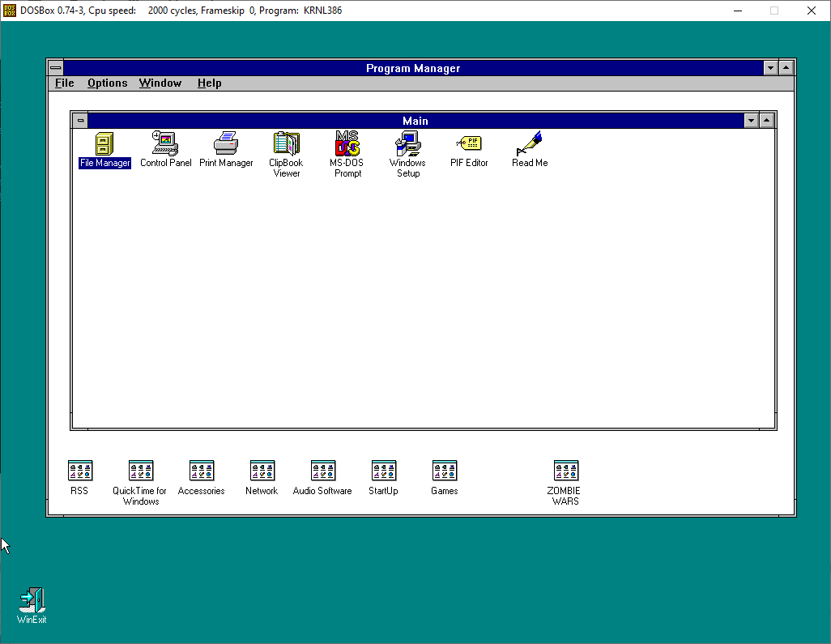
Task: Select the Accessories group icon
Action: click(201, 470)
